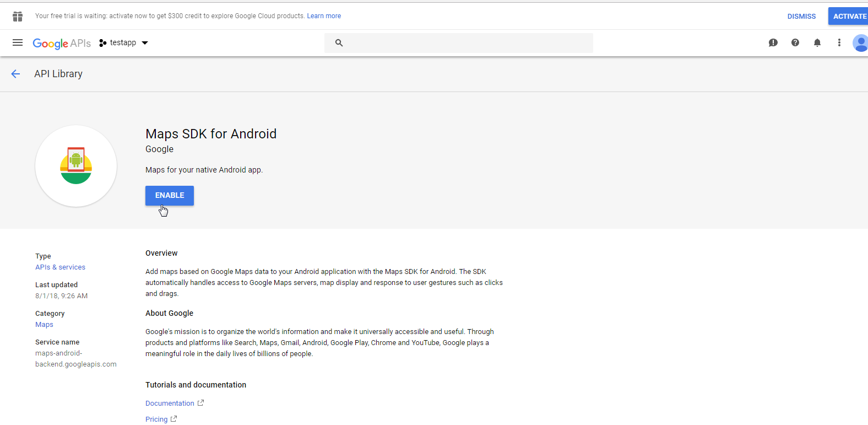Click the About Google heading
Image resolution: width=868 pixels, height=425 pixels.
169,313
